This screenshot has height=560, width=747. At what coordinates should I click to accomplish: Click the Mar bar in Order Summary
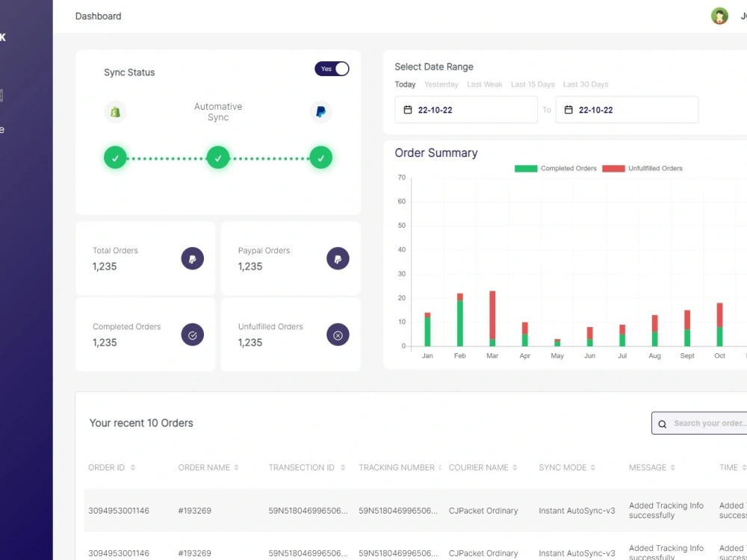pos(492,319)
